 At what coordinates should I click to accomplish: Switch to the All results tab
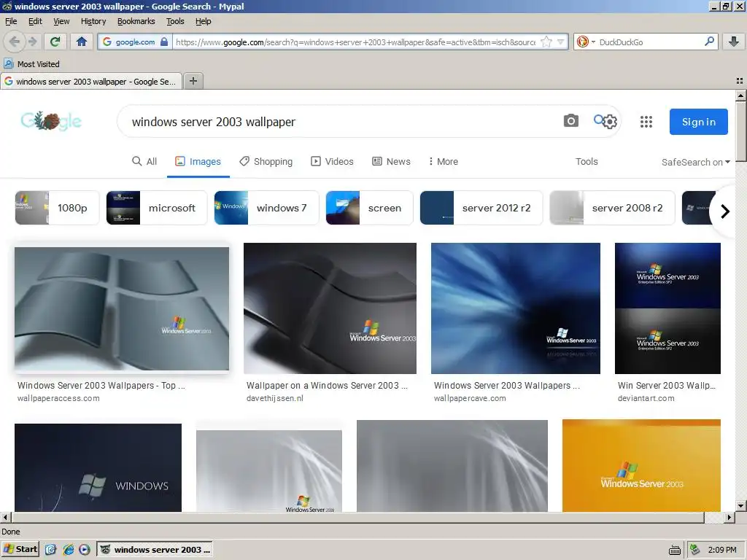144,161
